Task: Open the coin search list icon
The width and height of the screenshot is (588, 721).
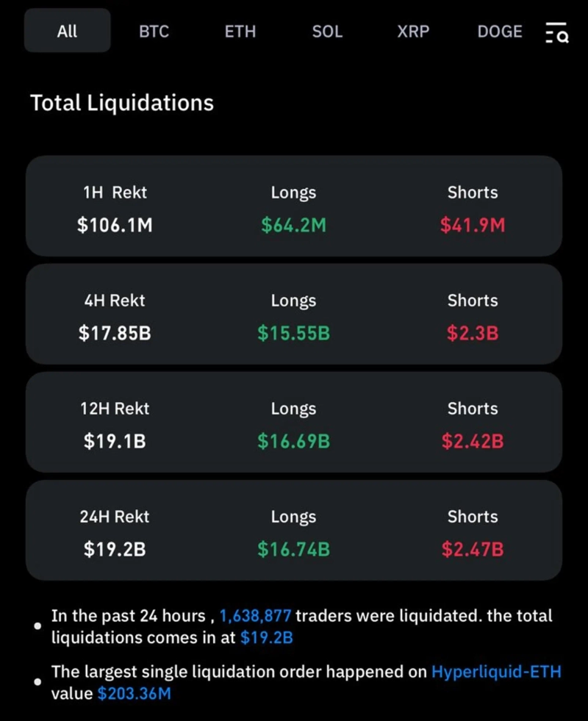Action: tap(556, 32)
